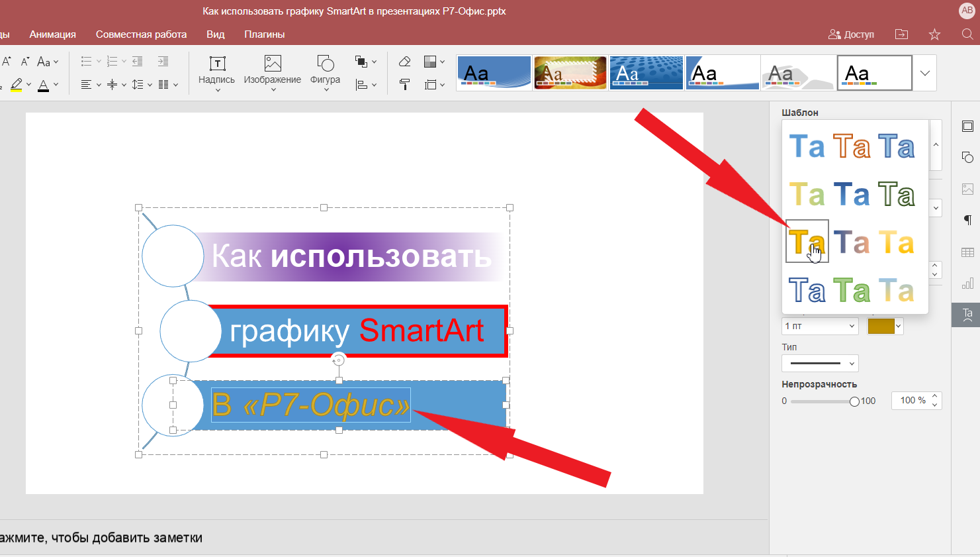This screenshot has height=557, width=980.
Task: Apply the font color A icon
Action: 43,85
